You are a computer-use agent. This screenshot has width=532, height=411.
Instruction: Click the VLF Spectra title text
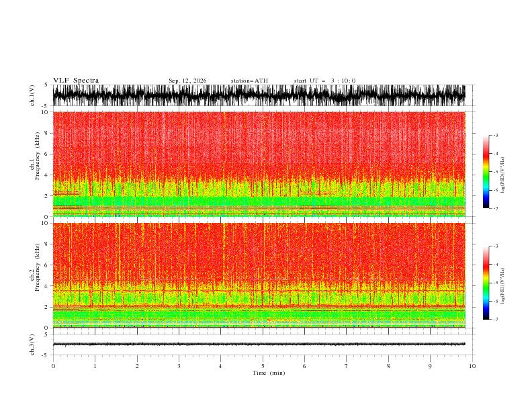76,81
